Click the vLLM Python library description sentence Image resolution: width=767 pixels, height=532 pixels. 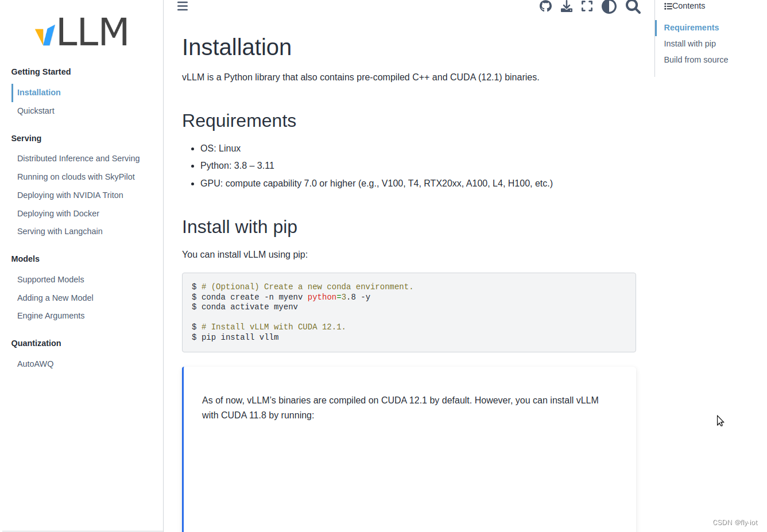click(361, 77)
